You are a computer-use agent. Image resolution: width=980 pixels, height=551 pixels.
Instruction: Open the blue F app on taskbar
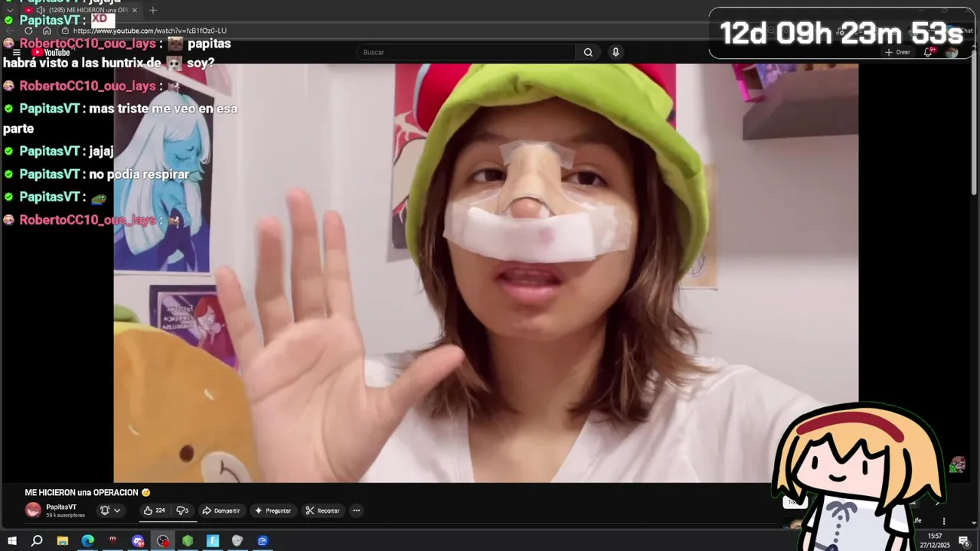click(x=213, y=541)
